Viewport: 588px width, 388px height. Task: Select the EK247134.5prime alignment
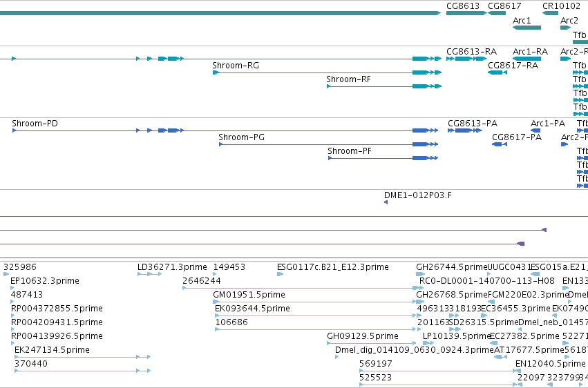(82, 358)
